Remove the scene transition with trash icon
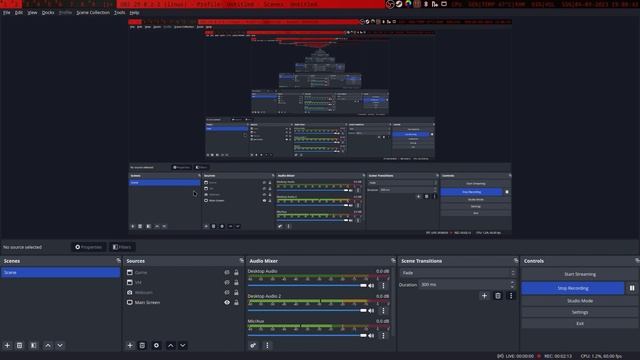The image size is (640, 360). tap(498, 296)
